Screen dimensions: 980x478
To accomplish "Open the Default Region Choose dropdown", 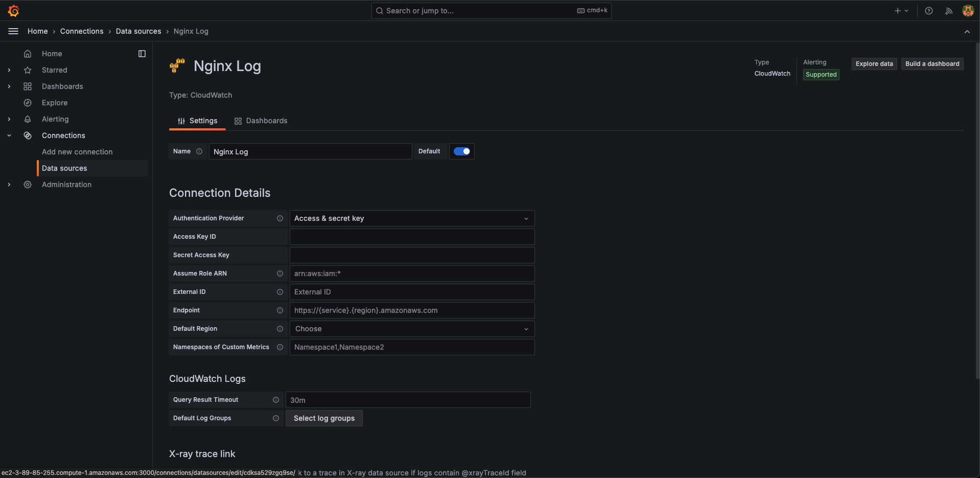I will pos(412,329).
